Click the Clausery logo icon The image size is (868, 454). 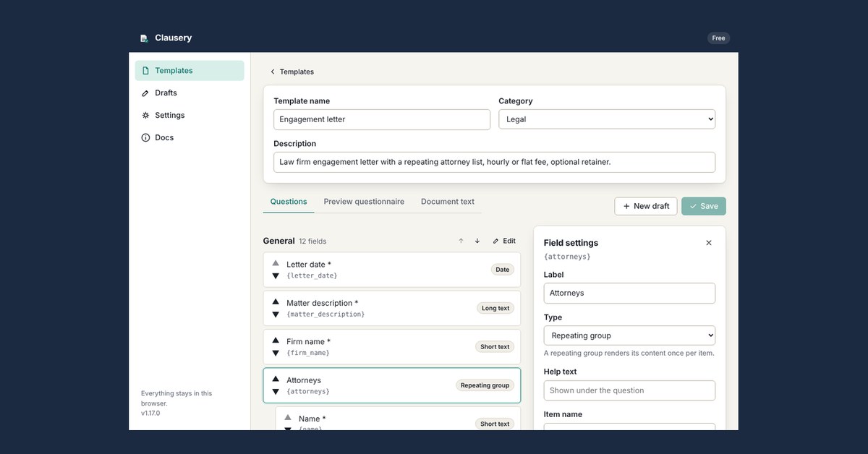pos(145,38)
